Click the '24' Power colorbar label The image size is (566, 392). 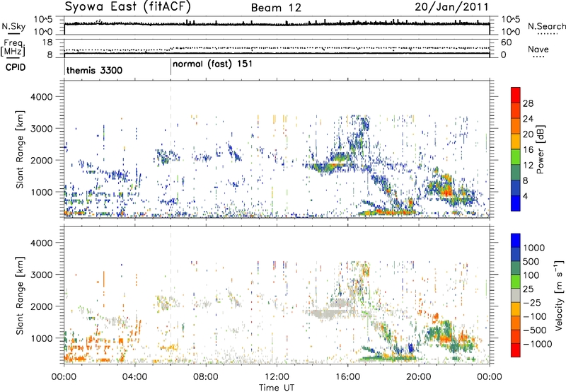pos(528,119)
